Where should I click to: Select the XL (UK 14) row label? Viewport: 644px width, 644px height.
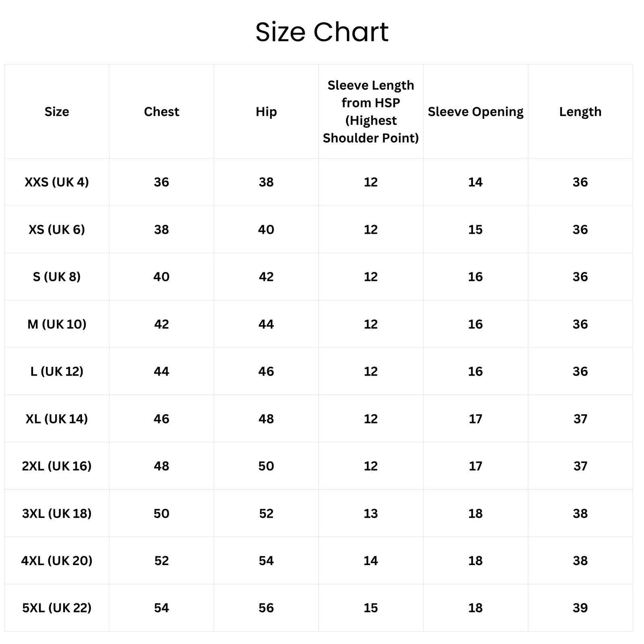pyautogui.click(x=57, y=419)
